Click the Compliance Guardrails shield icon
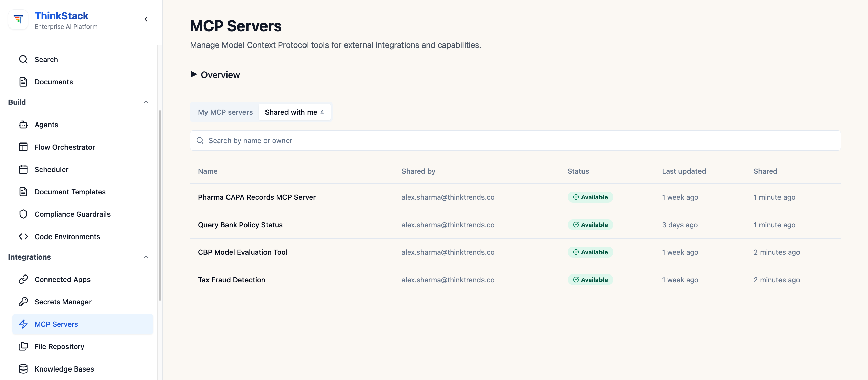Screen dimensions: 868x380 23,214
